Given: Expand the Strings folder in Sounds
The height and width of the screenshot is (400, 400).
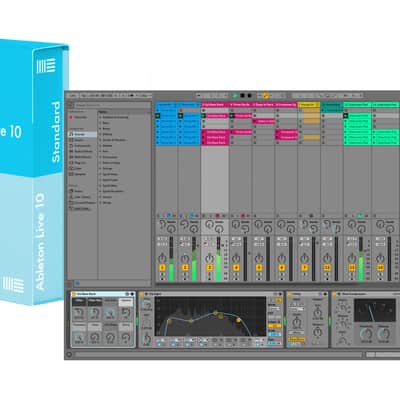Looking at the screenshot, I should 100,168.
